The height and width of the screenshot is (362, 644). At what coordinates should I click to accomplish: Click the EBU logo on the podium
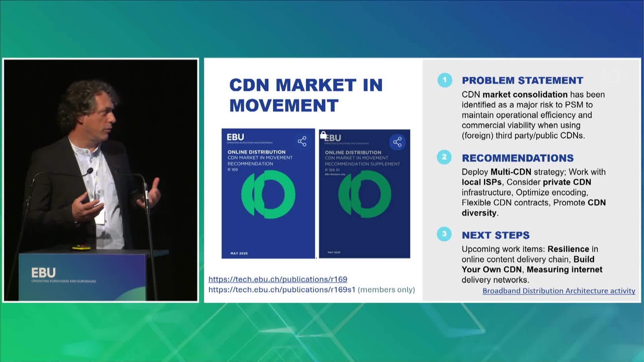pos(44,273)
